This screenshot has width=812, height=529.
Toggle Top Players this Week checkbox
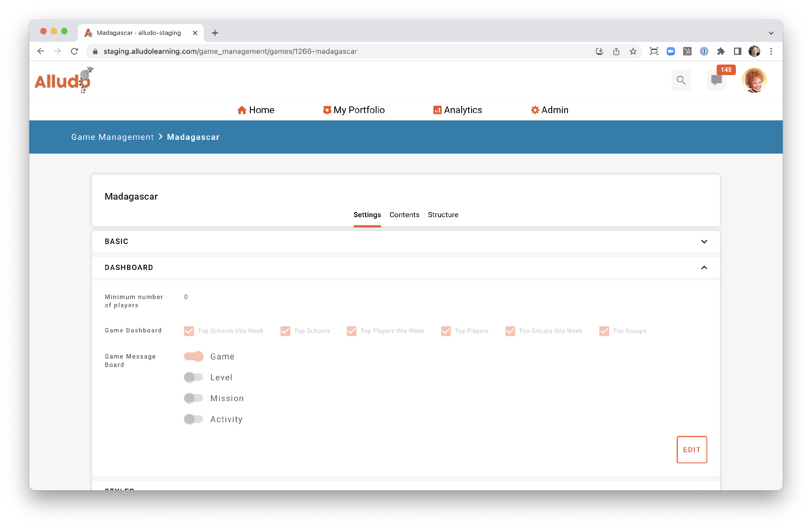point(351,331)
